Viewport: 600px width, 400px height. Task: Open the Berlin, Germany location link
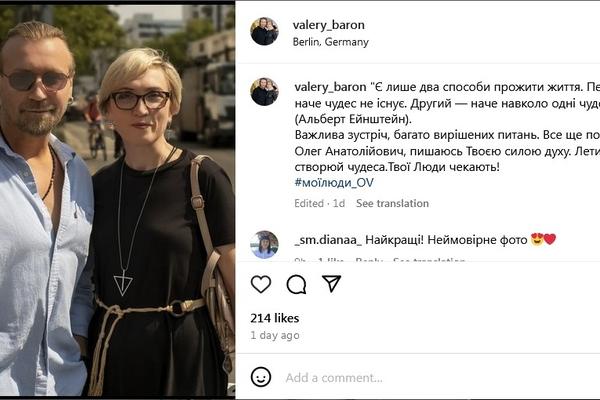pyautogui.click(x=331, y=42)
